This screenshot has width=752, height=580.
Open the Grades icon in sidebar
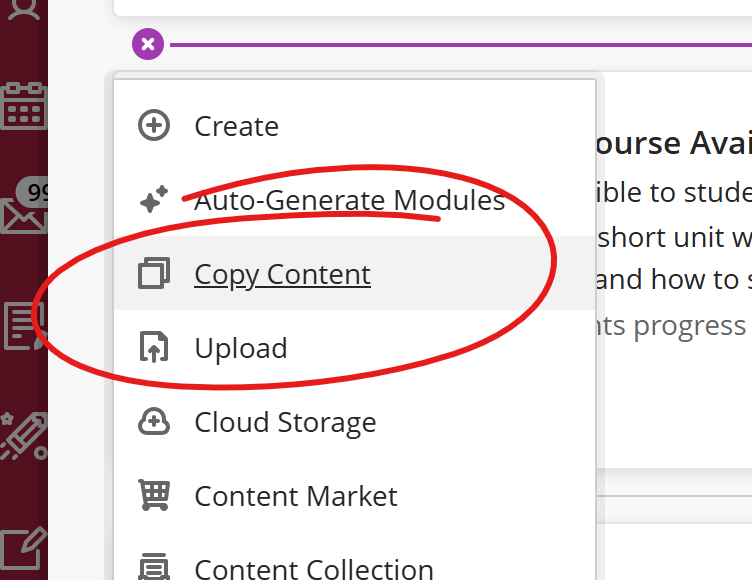[25, 326]
